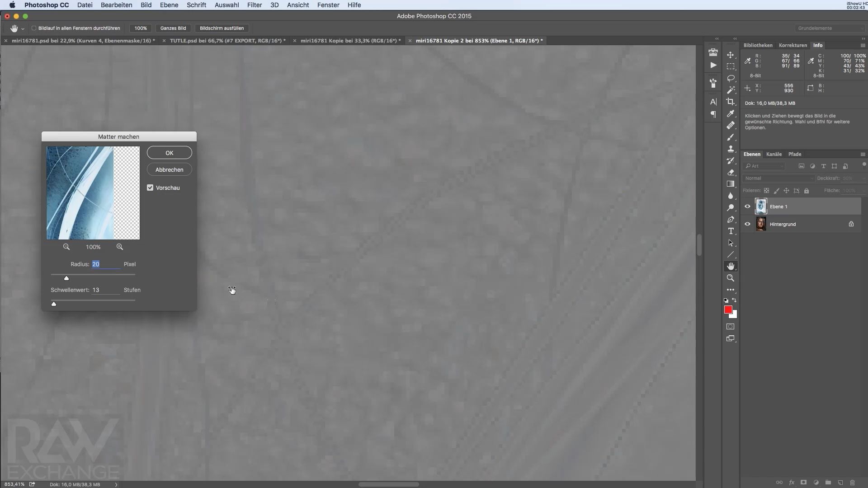Switch to the Kanäle tab
868x488 pixels.
(774, 154)
